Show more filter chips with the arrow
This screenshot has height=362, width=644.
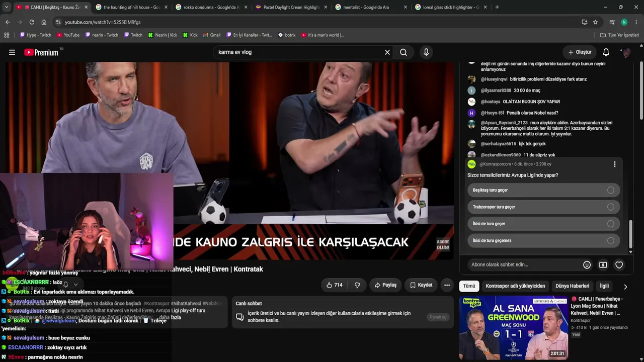click(x=625, y=287)
